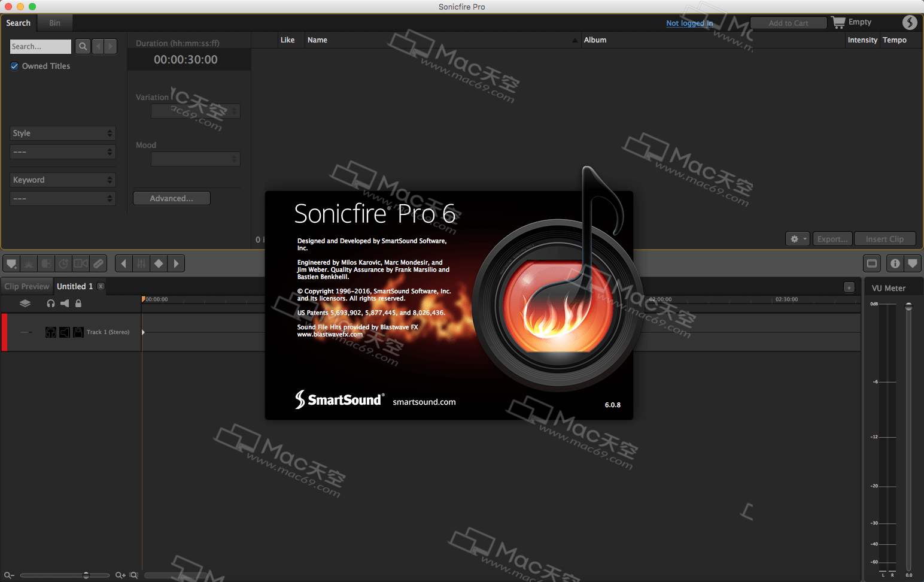This screenshot has height=582, width=924.
Task: Click the Insert Clip button
Action: [885, 239]
